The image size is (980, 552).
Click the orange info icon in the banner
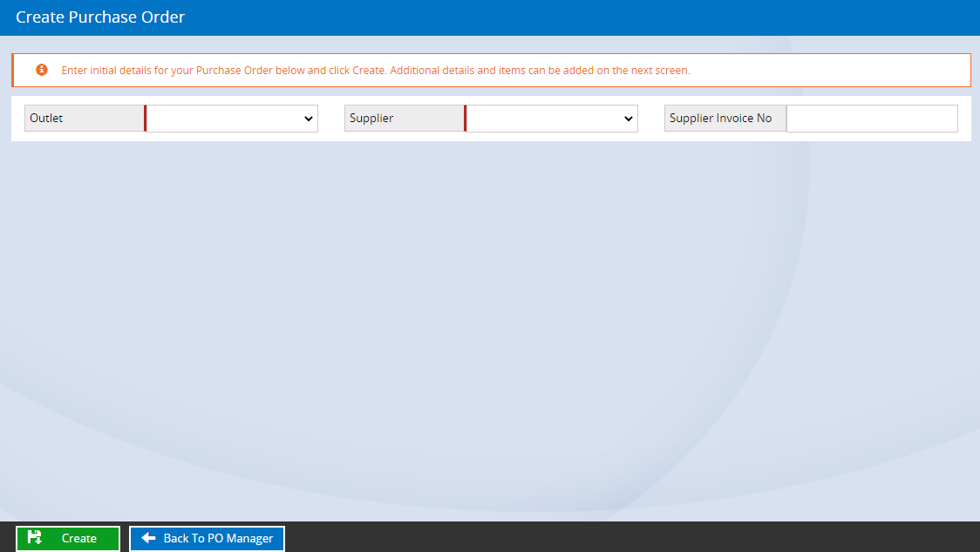coord(42,70)
